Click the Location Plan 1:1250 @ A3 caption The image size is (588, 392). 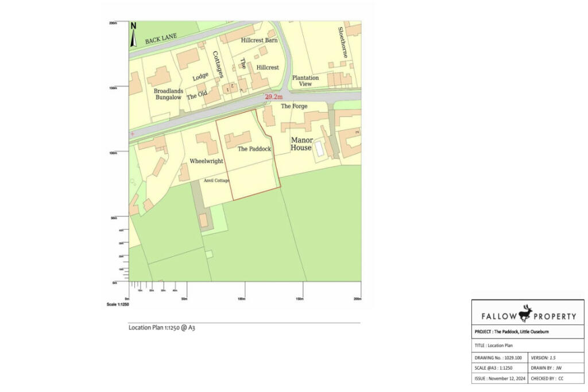pos(166,328)
